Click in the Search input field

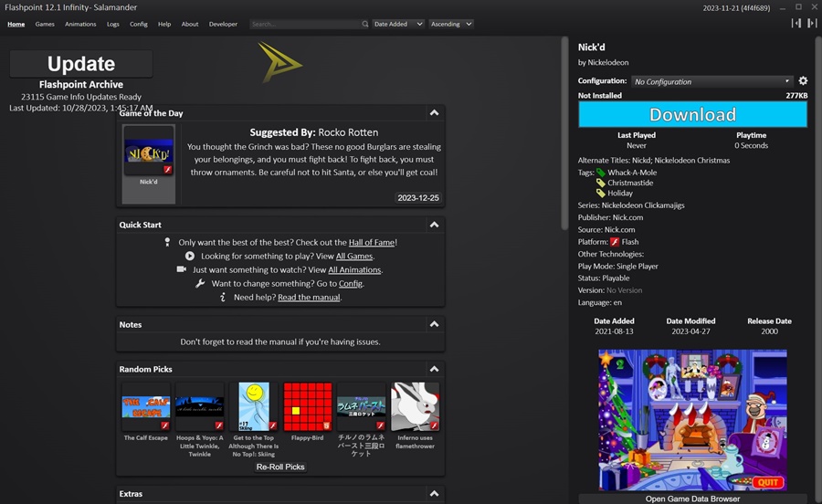pos(305,24)
